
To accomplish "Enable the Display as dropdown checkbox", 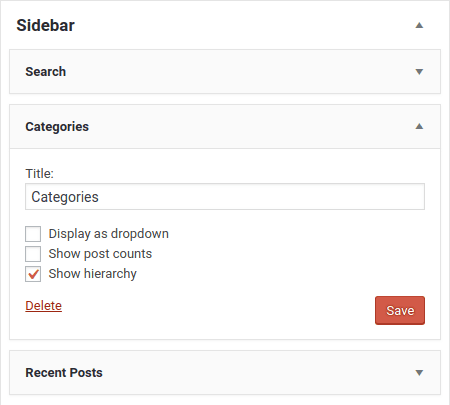I will click(x=33, y=234).
